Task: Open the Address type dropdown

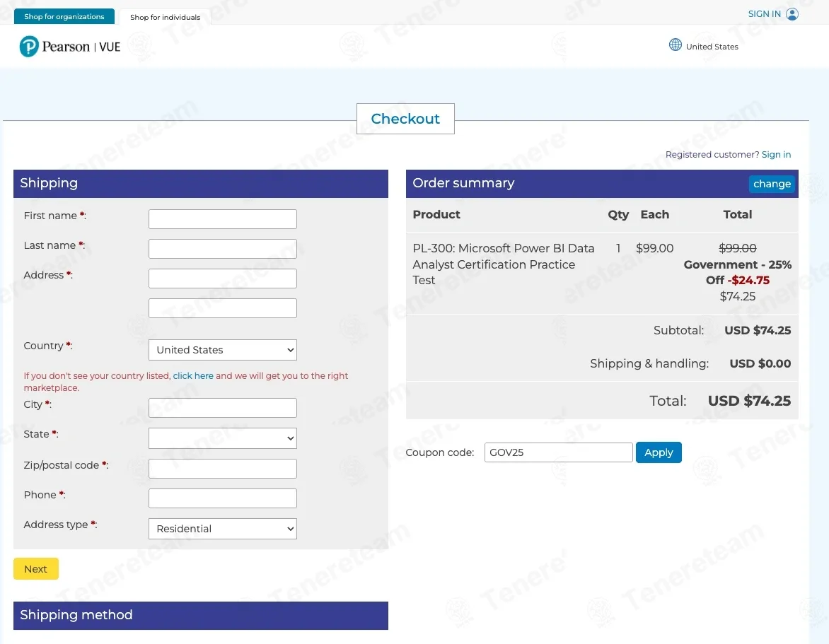Action: pyautogui.click(x=223, y=529)
